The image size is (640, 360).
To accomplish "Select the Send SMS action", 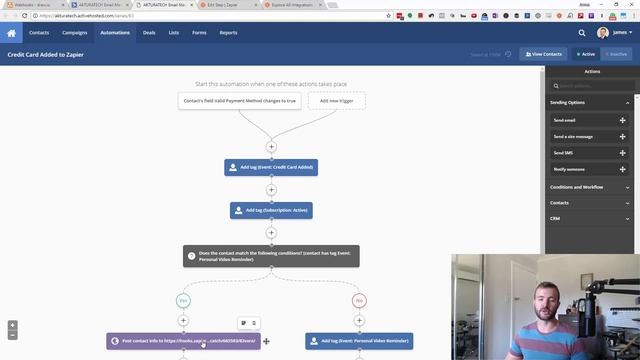I will (x=589, y=153).
